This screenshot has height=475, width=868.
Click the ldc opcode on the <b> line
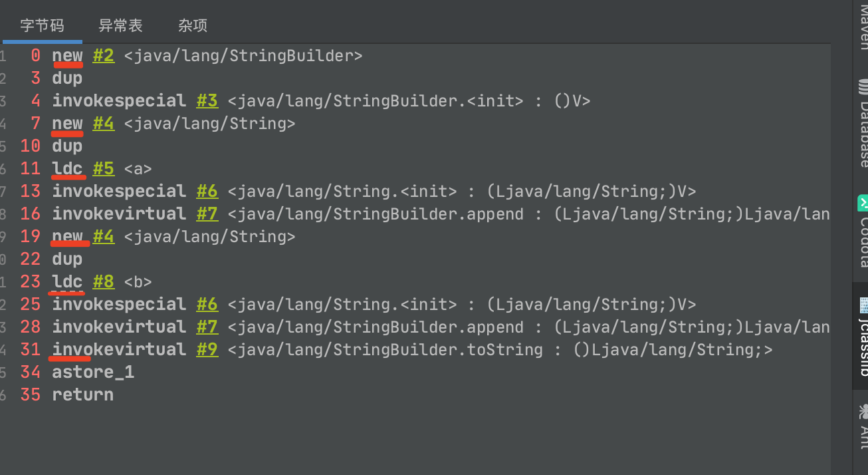coord(68,282)
